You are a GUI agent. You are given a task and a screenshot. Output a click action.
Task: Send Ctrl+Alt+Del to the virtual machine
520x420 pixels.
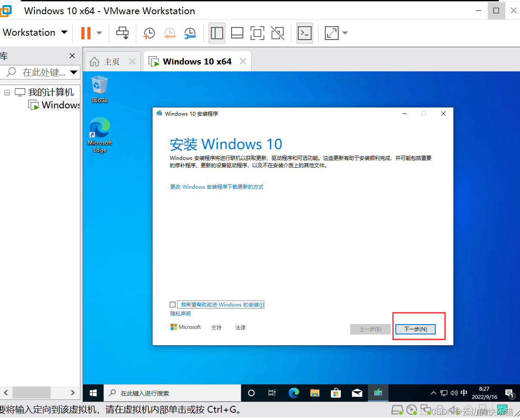coord(123,33)
